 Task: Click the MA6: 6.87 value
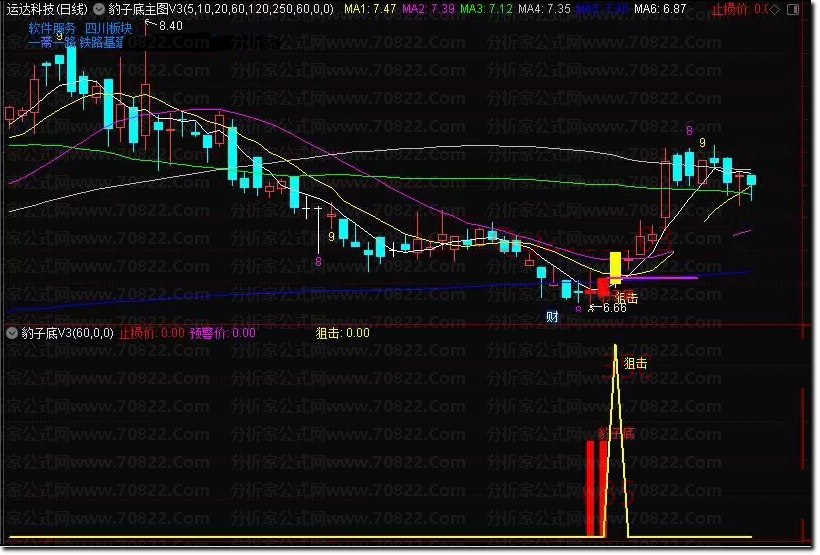660,9
